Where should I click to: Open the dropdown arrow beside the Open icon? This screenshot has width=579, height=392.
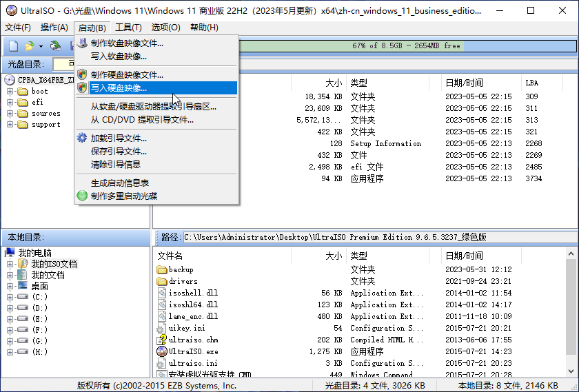tap(41, 47)
